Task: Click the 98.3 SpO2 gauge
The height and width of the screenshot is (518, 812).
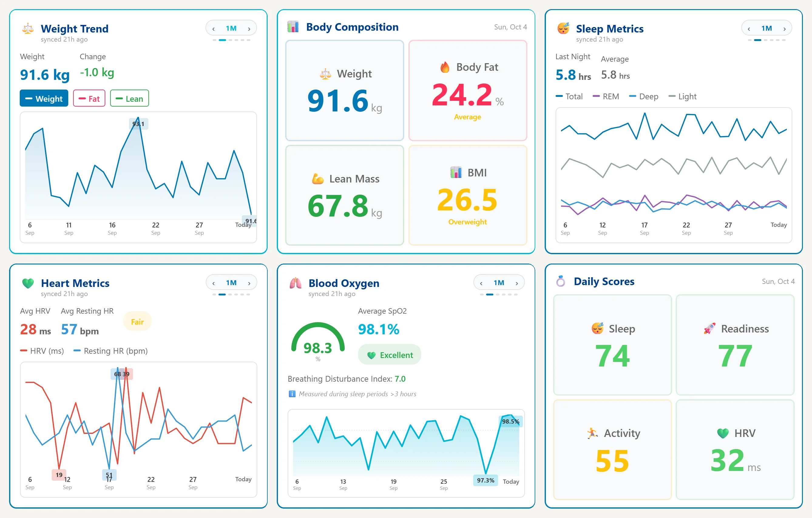Action: click(318, 342)
